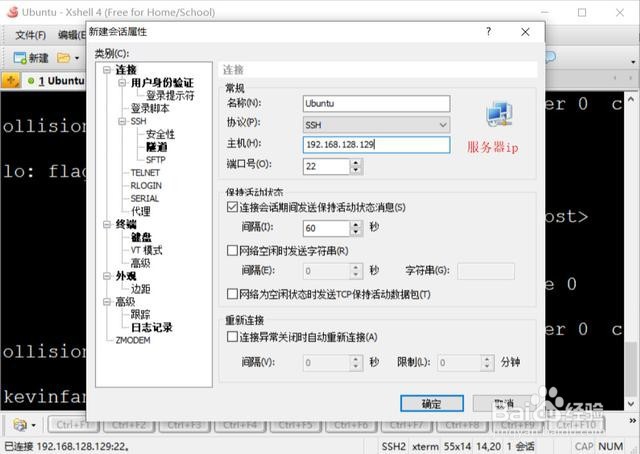This screenshot has height=454, width=640.
Task: Enable 网络空闲时发送字符串 checkbox
Action: pyautogui.click(x=232, y=250)
